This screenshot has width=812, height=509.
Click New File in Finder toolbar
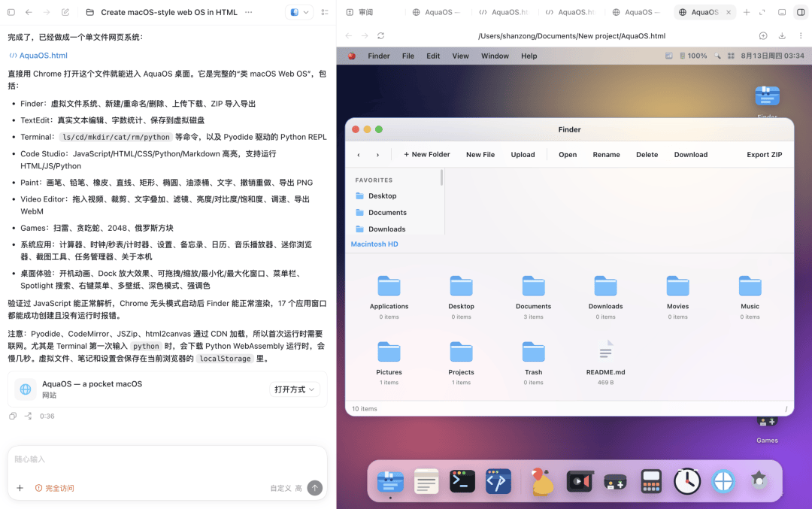480,155
